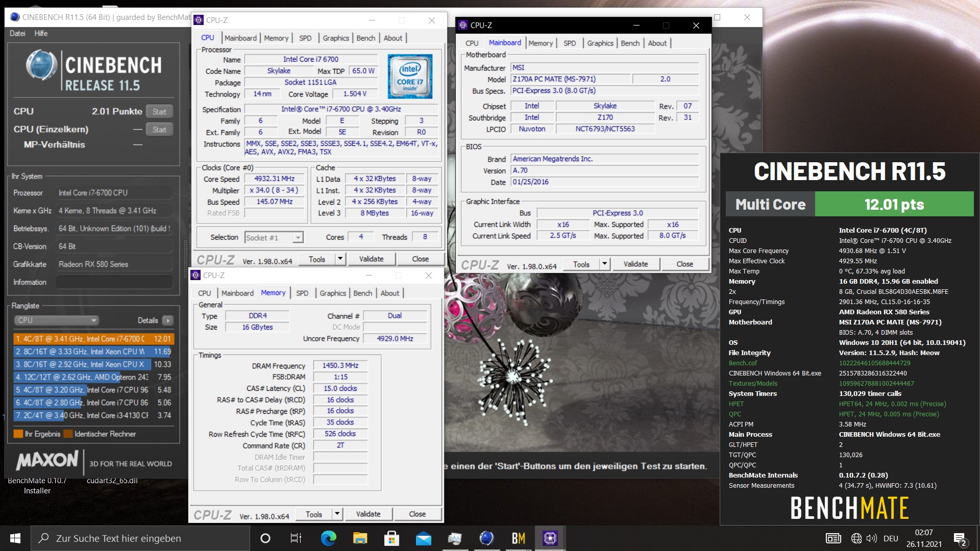Image resolution: width=980 pixels, height=551 pixels.
Task: Open Datei menu in Cinebench
Action: [17, 33]
